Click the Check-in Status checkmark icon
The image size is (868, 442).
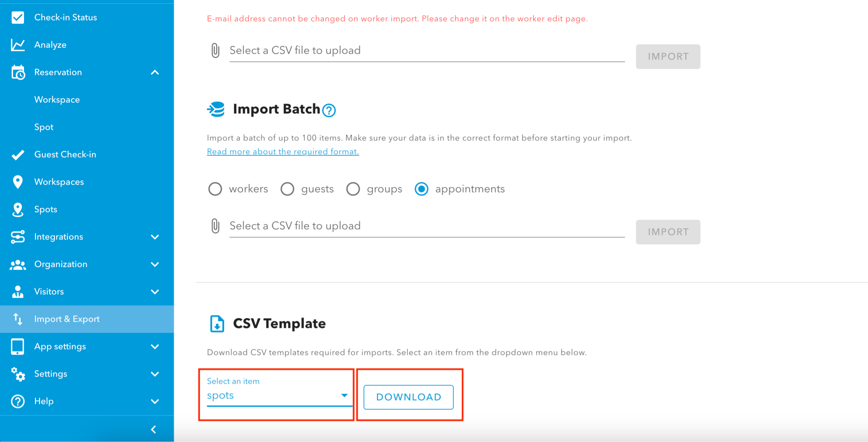(18, 17)
